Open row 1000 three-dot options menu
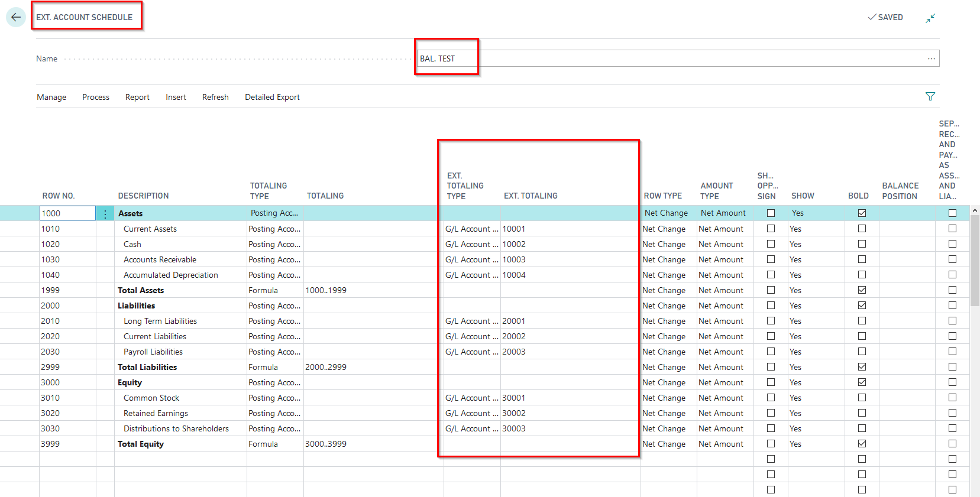The image size is (980, 497). pyautogui.click(x=105, y=214)
